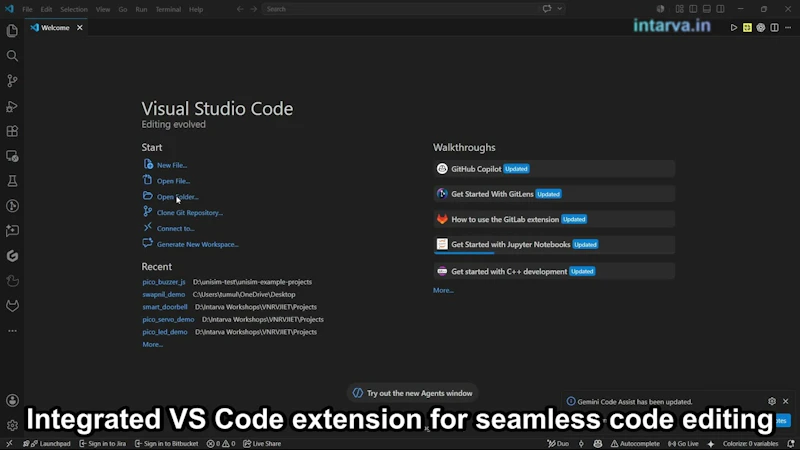The width and height of the screenshot is (800, 450).
Task: Start Live Share from the status bar
Action: (x=262, y=444)
